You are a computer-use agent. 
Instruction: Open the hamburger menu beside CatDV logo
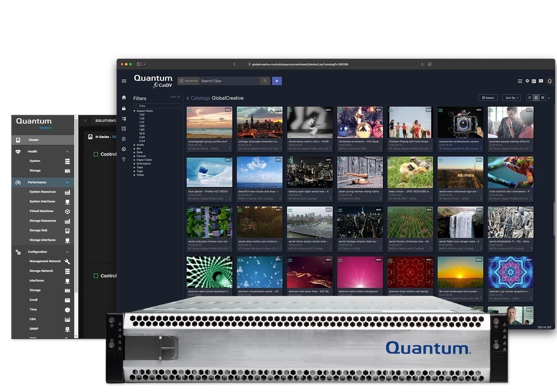(x=124, y=81)
